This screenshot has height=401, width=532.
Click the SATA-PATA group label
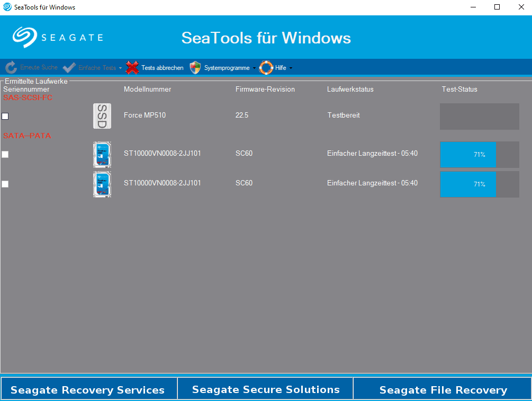[x=27, y=136]
